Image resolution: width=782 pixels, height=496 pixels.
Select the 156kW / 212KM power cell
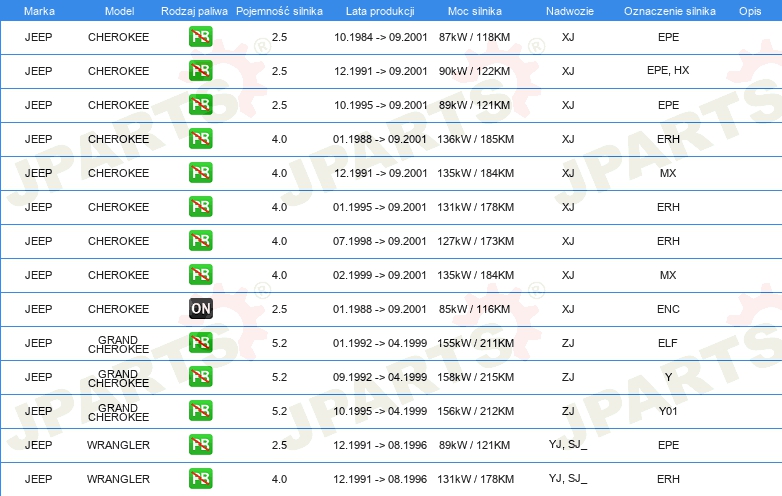click(x=475, y=411)
